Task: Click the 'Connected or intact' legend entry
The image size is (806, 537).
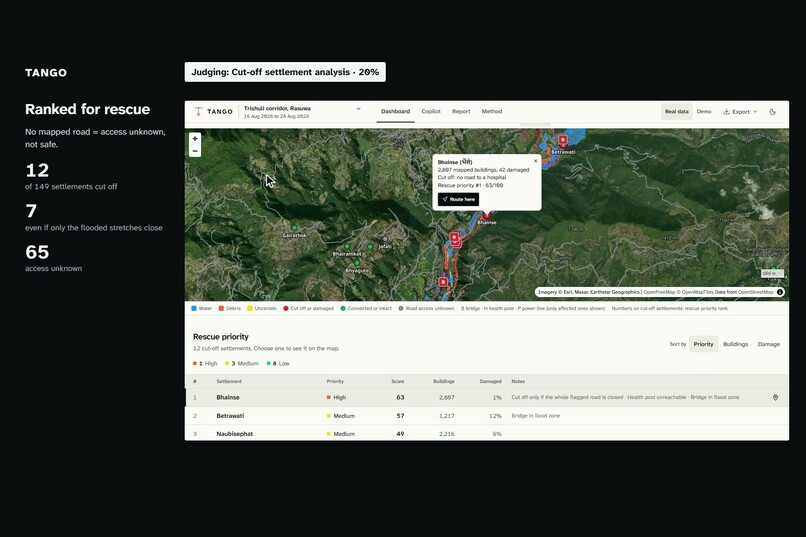Action: 366,308
